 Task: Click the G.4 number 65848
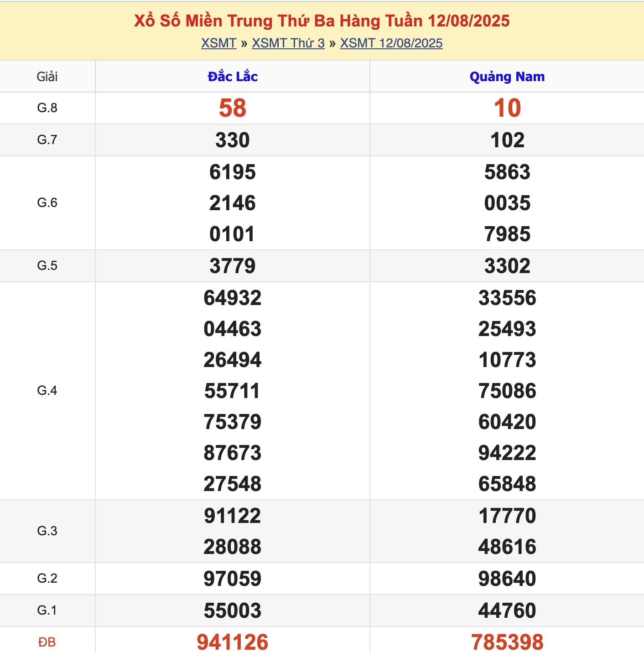[x=507, y=484]
